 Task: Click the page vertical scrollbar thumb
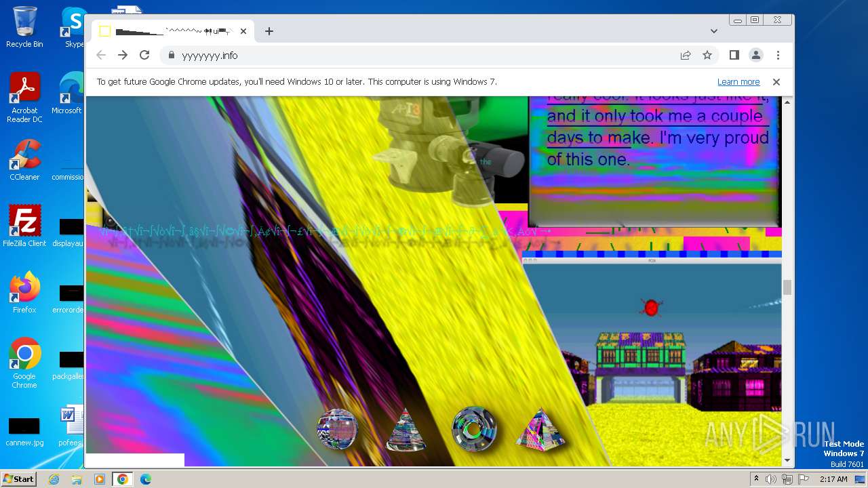(787, 287)
